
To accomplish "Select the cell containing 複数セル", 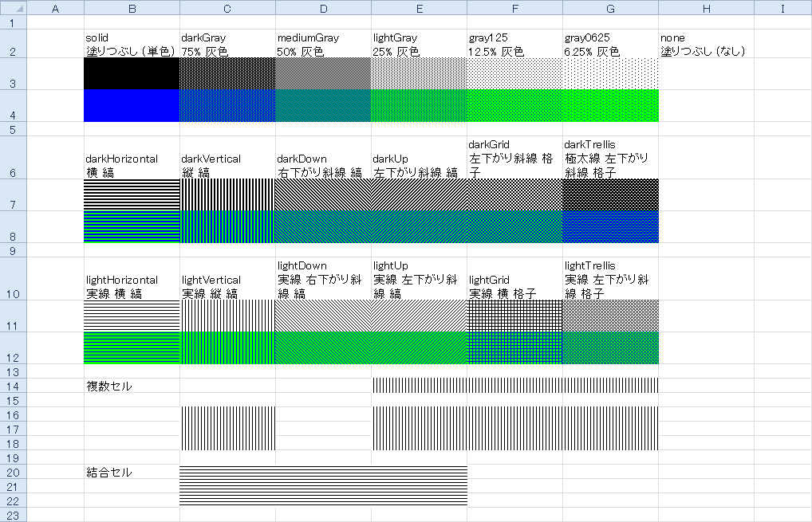I will tap(132, 386).
